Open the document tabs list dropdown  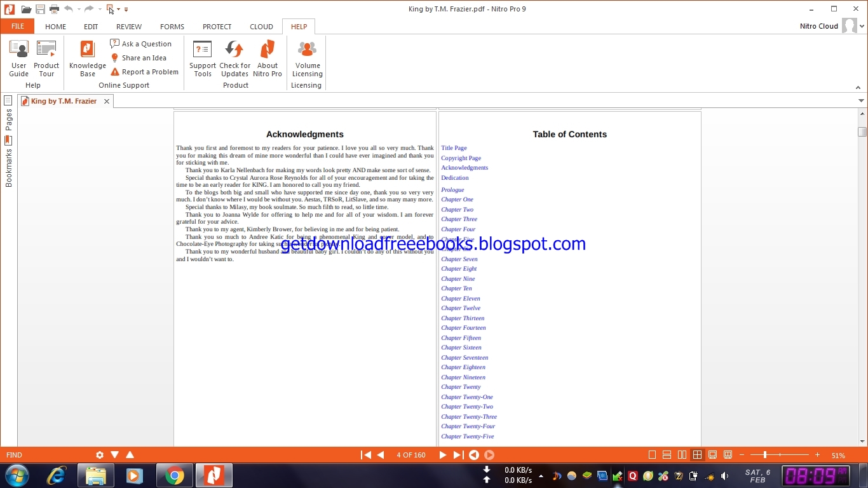[x=861, y=101]
